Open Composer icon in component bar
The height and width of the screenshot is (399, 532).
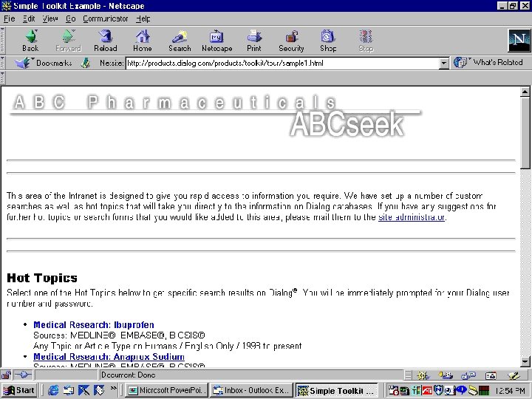tap(514, 375)
